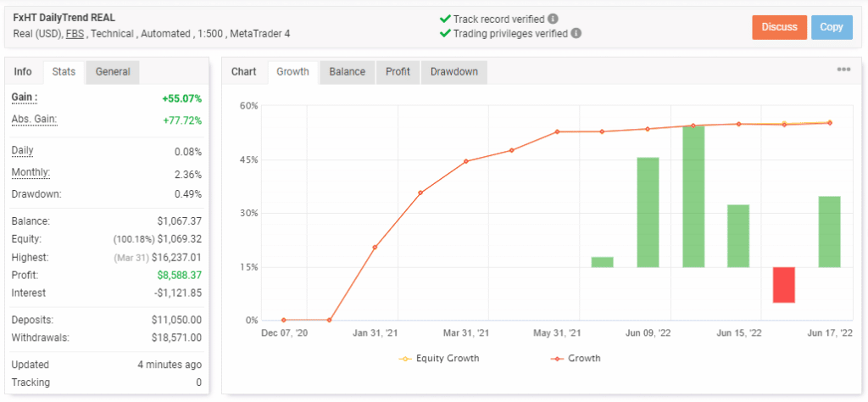Click the red negative bar in chart

[784, 285]
